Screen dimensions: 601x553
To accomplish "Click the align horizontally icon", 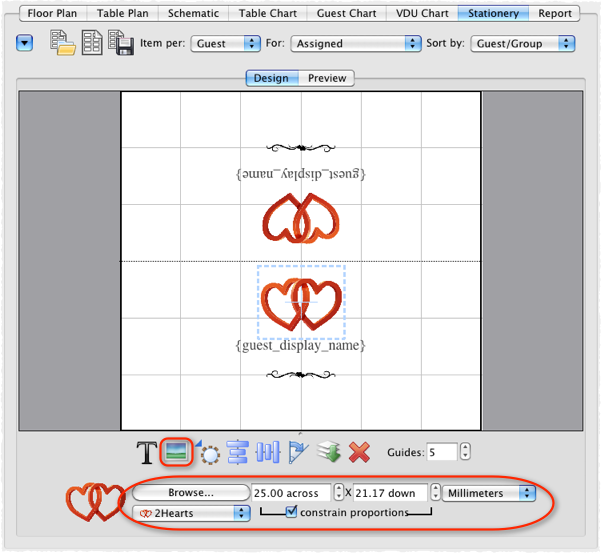I will pyautogui.click(x=238, y=453).
